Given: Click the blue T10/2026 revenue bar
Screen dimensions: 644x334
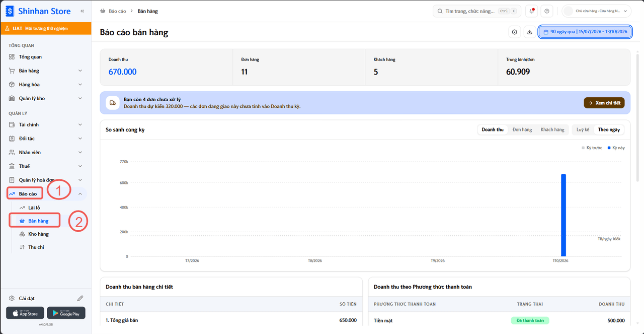Looking at the screenshot, I should coord(563,215).
